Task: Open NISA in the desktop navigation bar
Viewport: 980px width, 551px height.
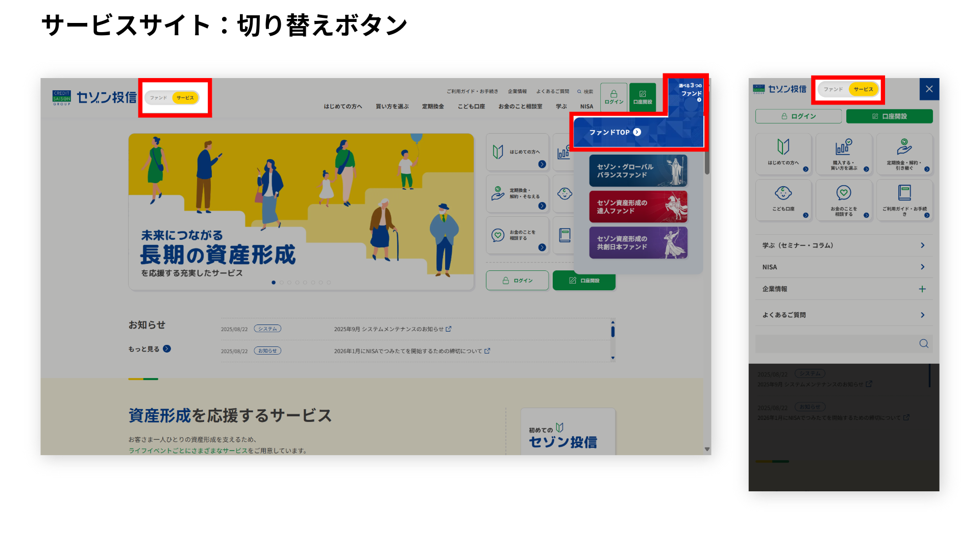Action: (x=586, y=107)
